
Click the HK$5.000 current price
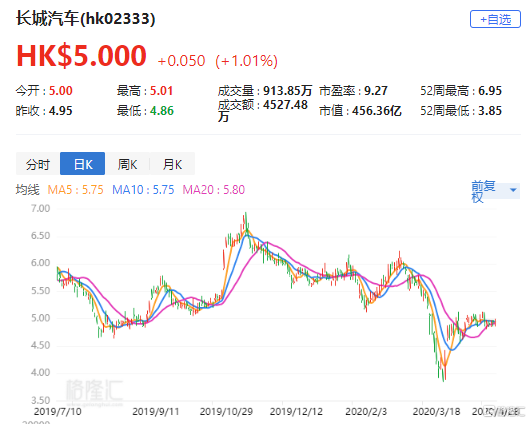coord(81,56)
